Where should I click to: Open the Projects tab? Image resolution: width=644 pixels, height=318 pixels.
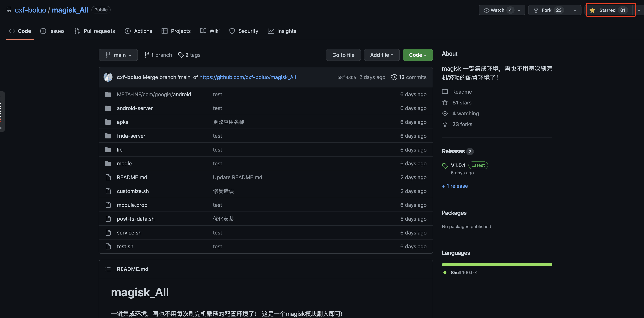pos(176,31)
